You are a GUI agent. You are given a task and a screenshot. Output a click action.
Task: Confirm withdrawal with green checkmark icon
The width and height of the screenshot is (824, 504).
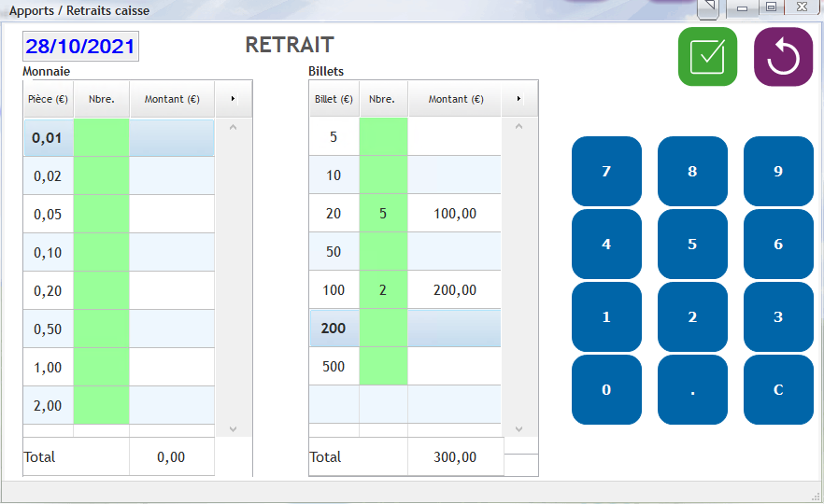pos(707,57)
